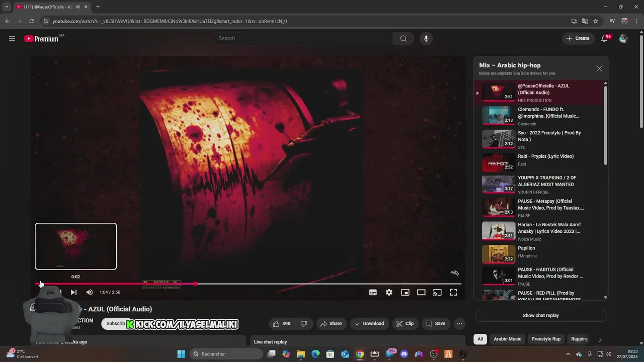Open a new Chrome tab
644x362 pixels.
point(98,7)
